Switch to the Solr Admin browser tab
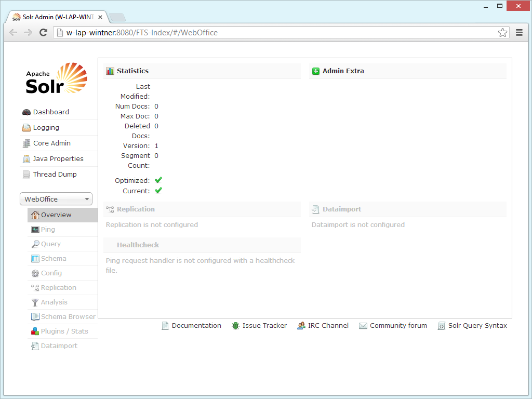 [52, 16]
